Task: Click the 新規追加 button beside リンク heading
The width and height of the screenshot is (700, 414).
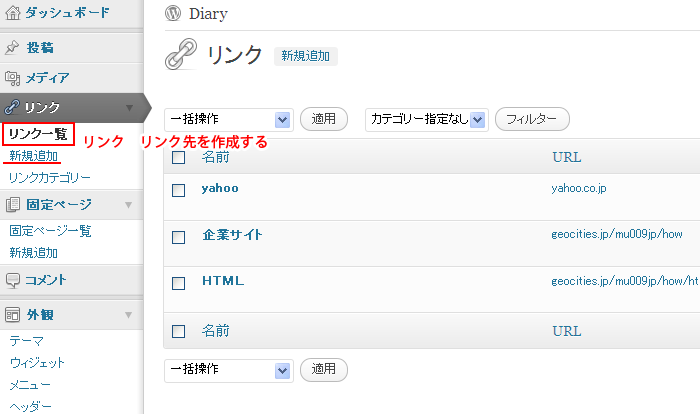Action: click(x=305, y=57)
